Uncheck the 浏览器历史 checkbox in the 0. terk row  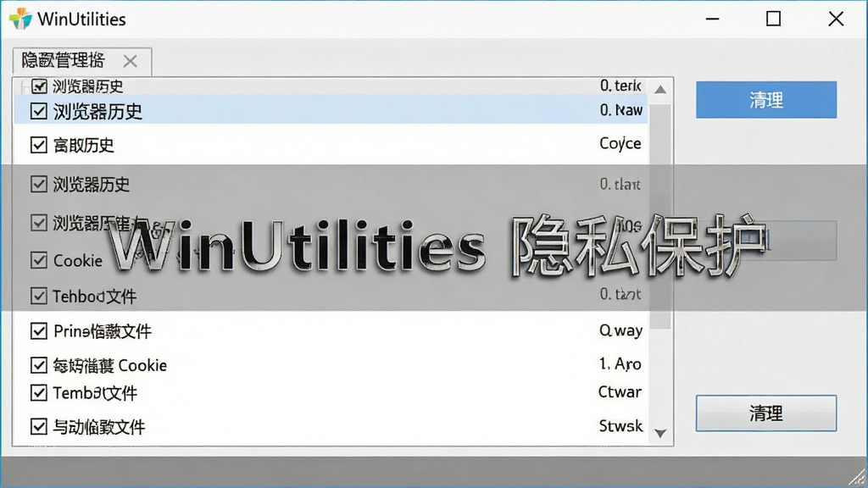tap(39, 86)
